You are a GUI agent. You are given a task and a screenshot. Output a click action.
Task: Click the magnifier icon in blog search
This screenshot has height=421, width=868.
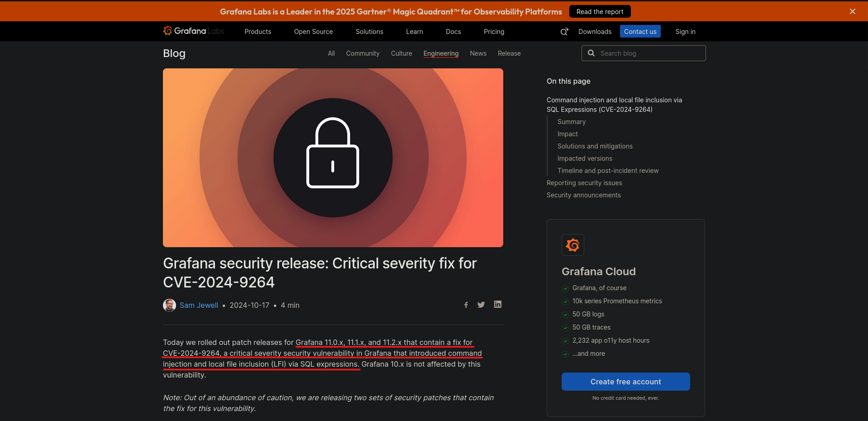pyautogui.click(x=591, y=53)
